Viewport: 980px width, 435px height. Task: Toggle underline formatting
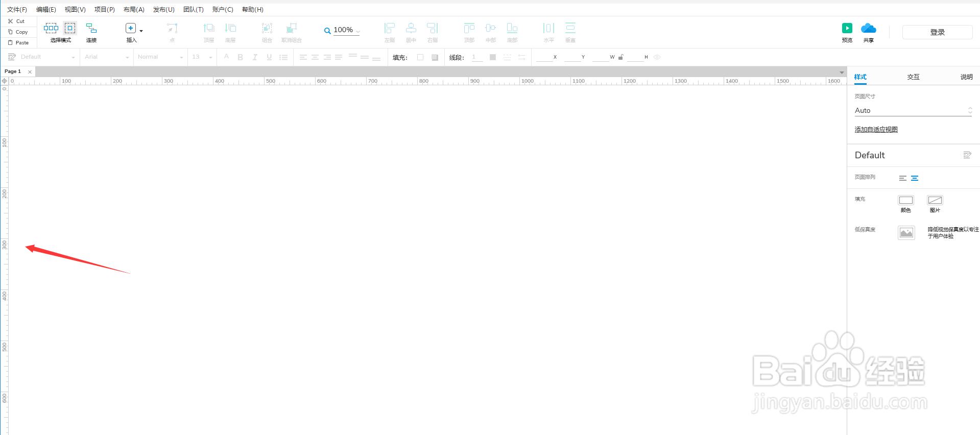point(269,57)
